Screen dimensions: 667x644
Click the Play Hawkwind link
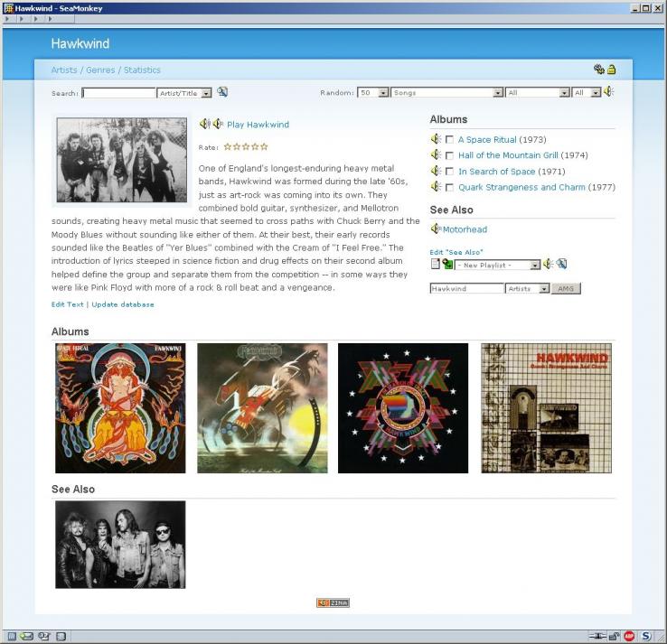click(258, 125)
